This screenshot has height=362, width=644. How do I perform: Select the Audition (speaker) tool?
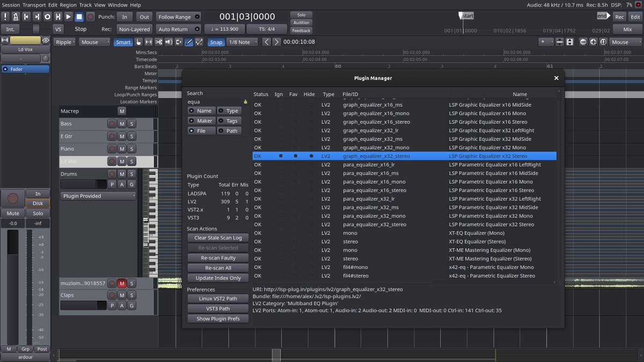point(169,42)
